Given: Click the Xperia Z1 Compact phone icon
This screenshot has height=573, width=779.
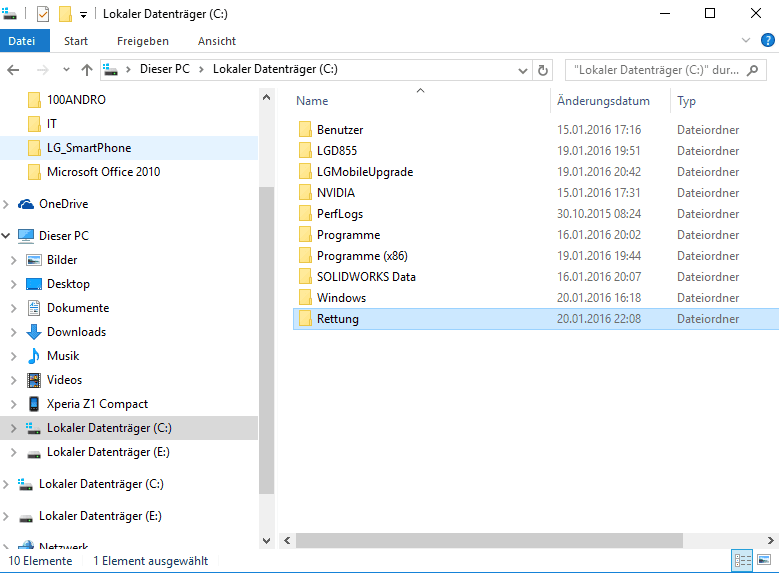Looking at the screenshot, I should click(x=34, y=404).
